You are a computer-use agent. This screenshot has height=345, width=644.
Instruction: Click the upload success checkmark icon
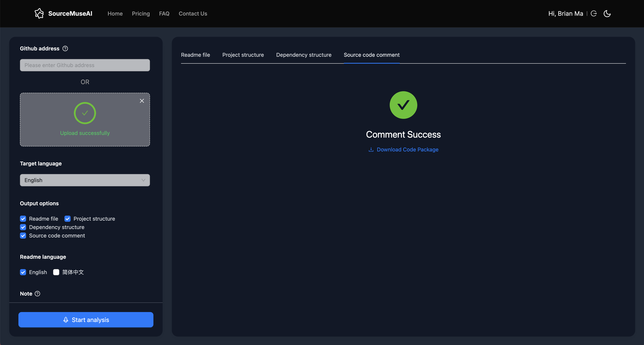tap(85, 113)
